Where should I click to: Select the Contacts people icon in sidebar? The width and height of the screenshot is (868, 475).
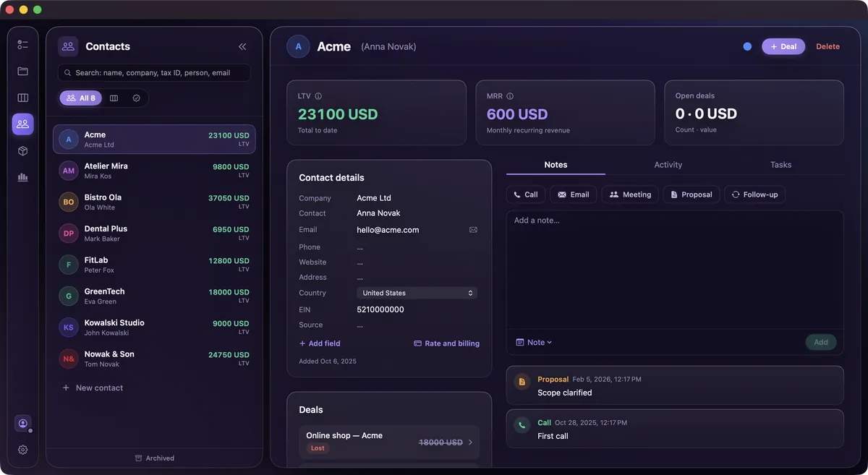click(x=22, y=124)
